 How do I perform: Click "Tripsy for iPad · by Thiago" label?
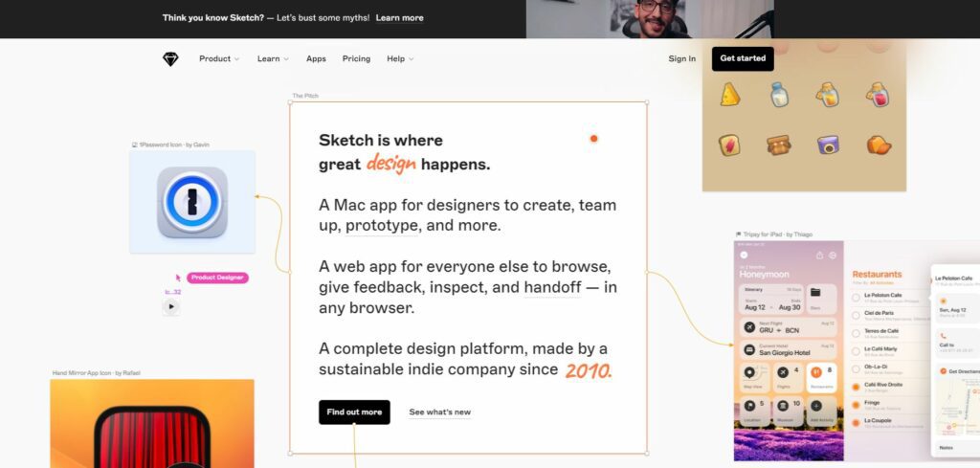pos(777,234)
